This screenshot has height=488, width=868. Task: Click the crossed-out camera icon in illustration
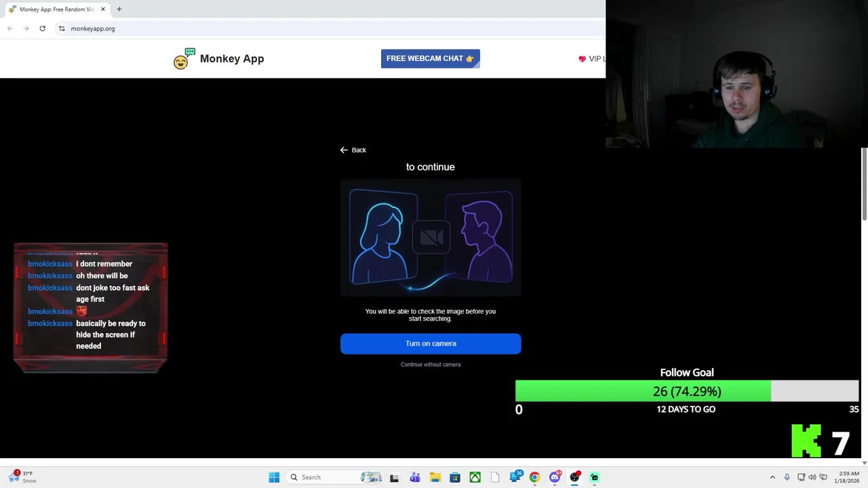point(431,237)
